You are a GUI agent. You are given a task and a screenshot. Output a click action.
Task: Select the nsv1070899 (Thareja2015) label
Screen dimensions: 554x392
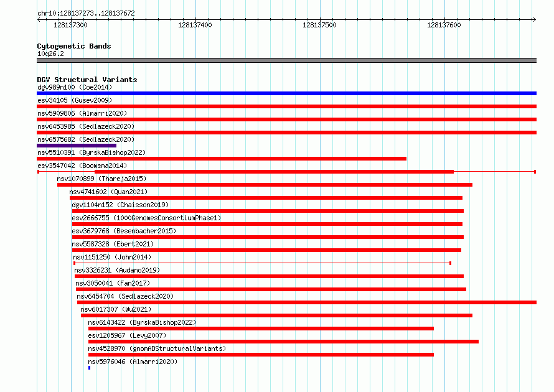pos(101,179)
